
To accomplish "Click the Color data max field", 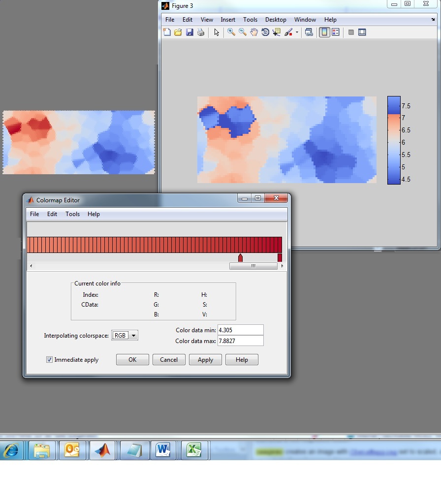I will point(240,341).
